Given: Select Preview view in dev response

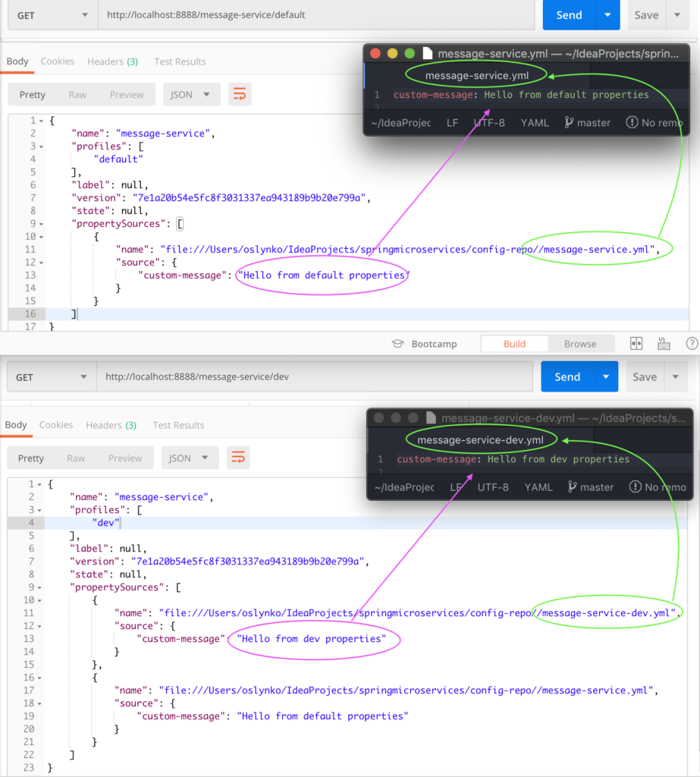Looking at the screenshot, I should point(125,458).
